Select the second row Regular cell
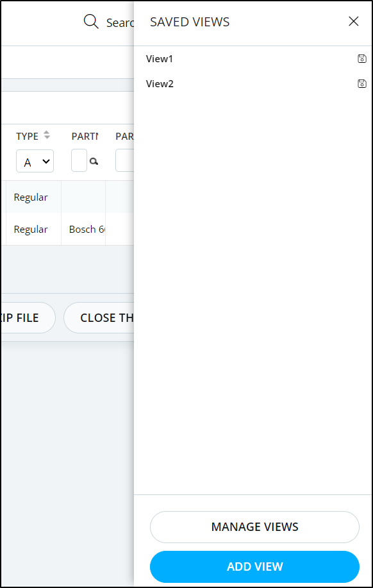 click(31, 229)
